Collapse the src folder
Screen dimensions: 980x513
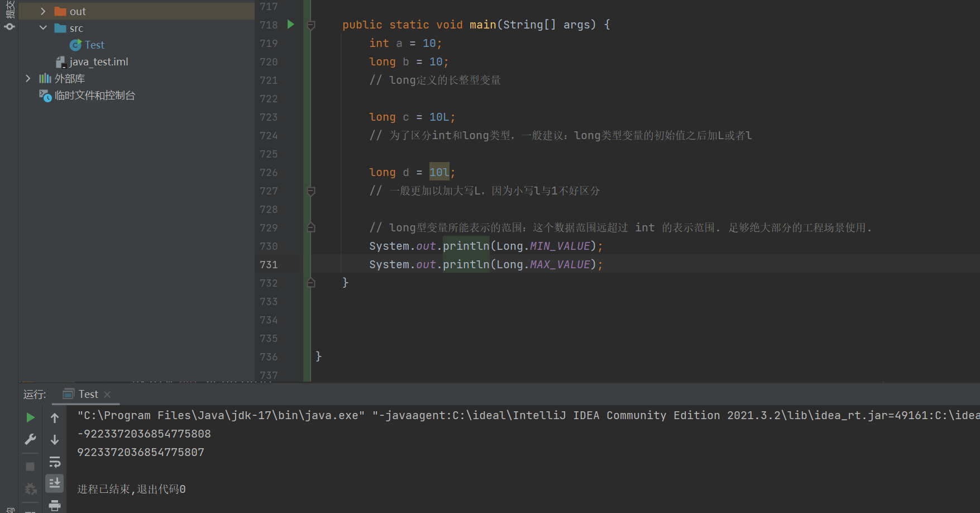click(43, 28)
